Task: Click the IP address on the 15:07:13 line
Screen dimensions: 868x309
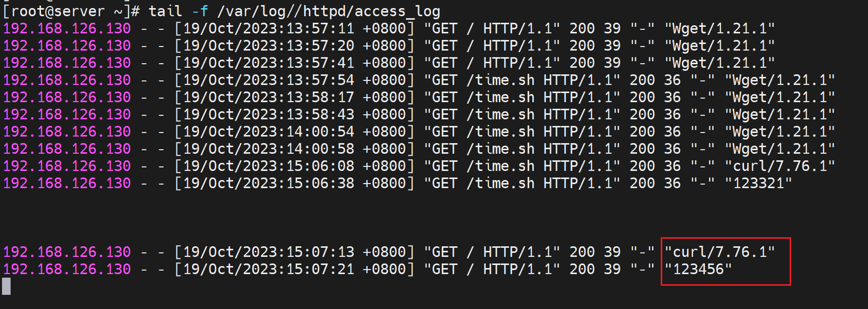Action: coord(67,252)
